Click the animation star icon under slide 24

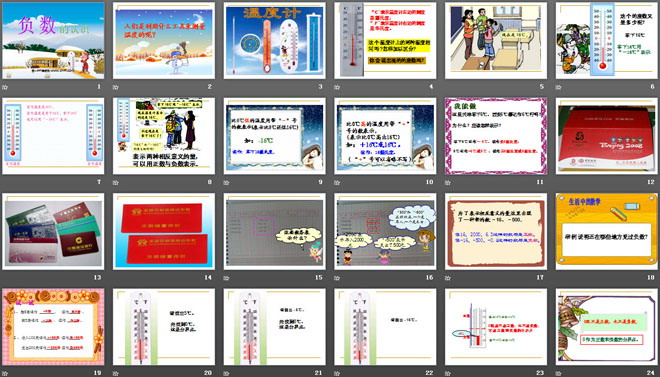[559, 373]
